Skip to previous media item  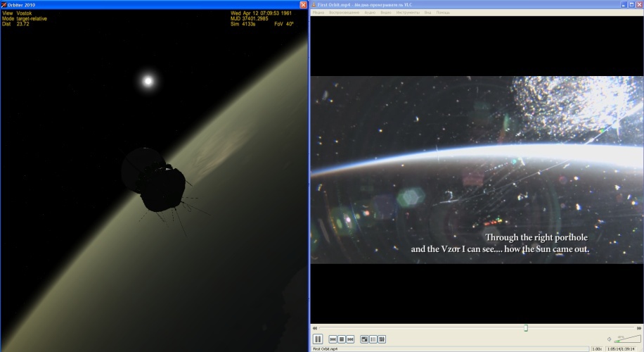click(333, 339)
